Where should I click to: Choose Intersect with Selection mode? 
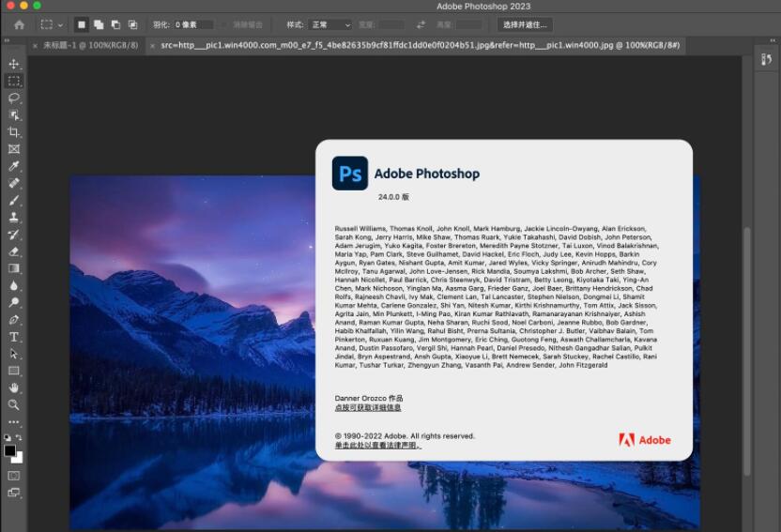[x=132, y=24]
